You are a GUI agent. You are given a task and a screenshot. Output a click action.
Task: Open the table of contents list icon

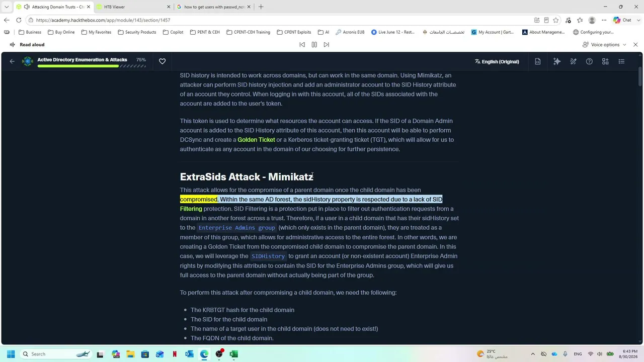pos(621,61)
